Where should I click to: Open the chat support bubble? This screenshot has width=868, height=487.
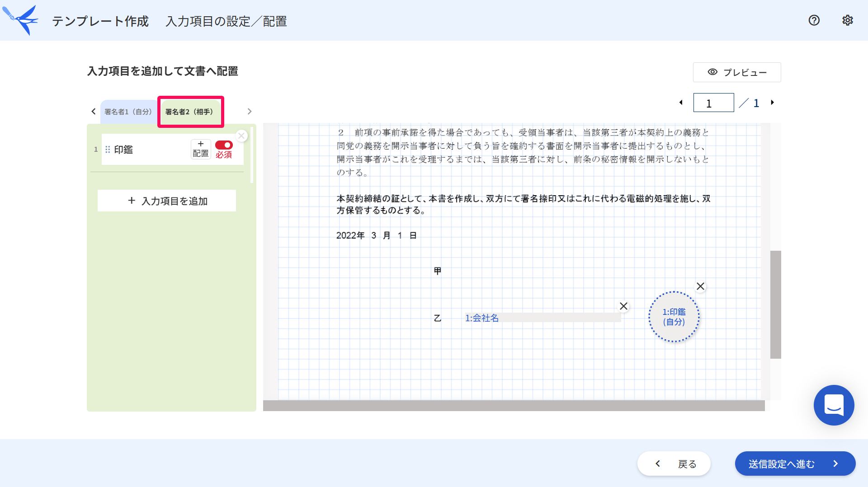pos(834,405)
